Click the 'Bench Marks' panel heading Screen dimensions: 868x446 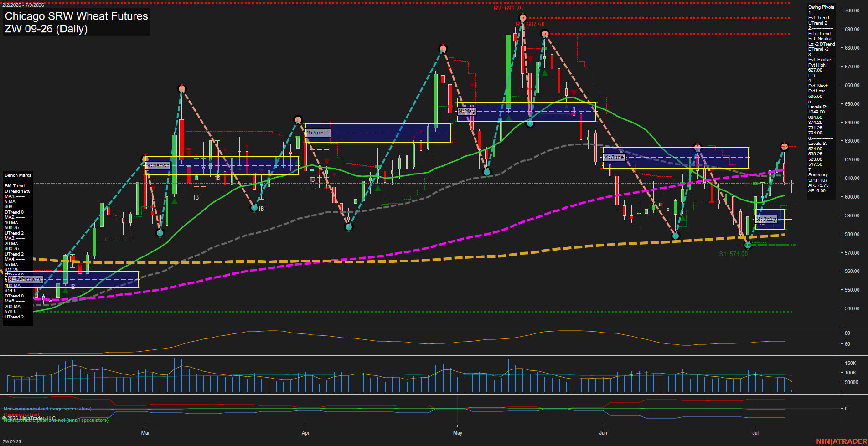[18, 175]
